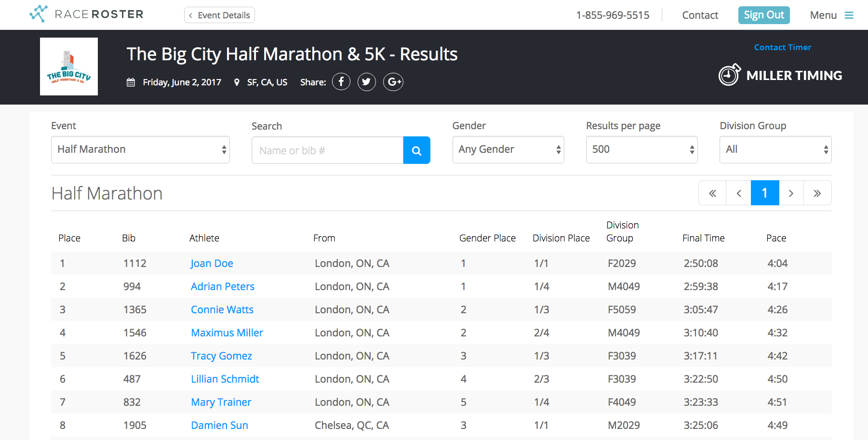Open the Division Group dropdown
This screenshot has width=868, height=440.
775,150
